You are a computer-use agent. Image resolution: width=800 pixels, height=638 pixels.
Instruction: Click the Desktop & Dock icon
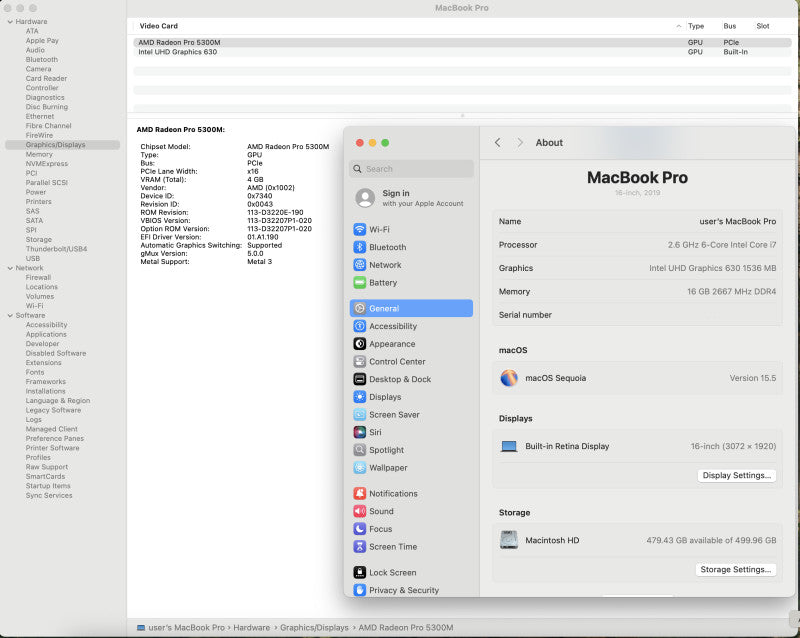[x=360, y=379]
